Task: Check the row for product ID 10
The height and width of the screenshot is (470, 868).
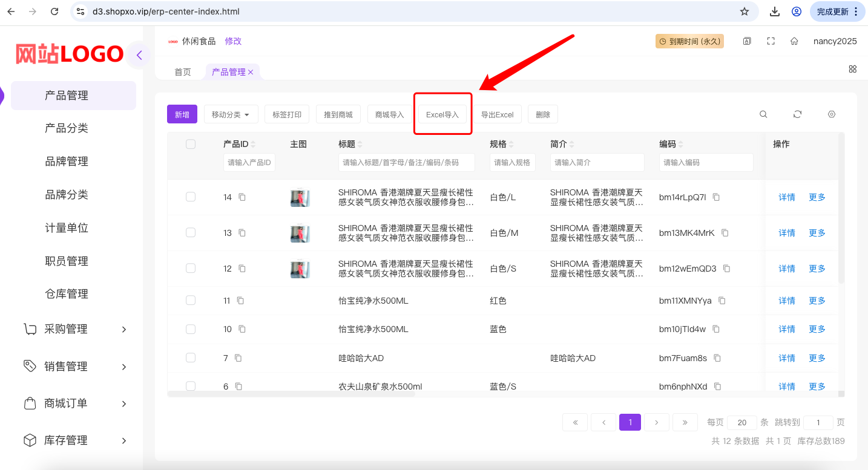Action: point(191,329)
